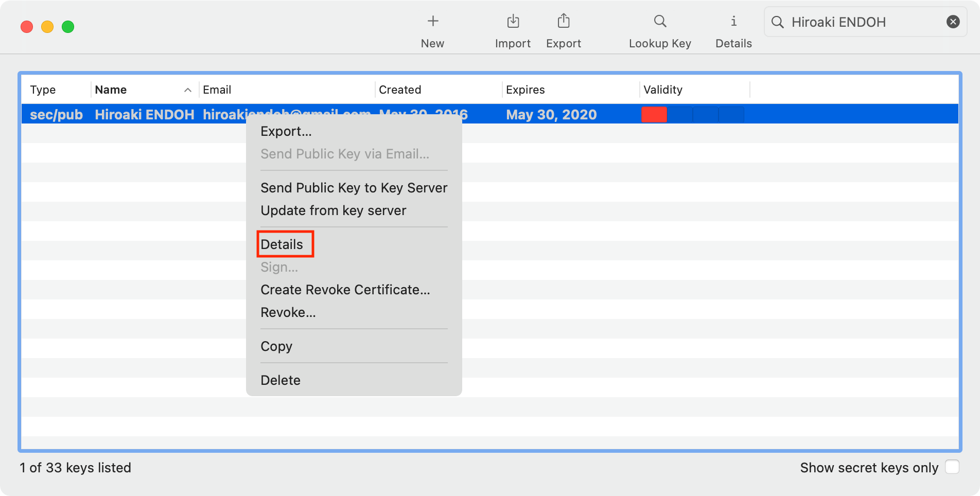980x496 pixels.
Task: Choose Create Revoke Certificate… menu entry
Action: point(345,290)
